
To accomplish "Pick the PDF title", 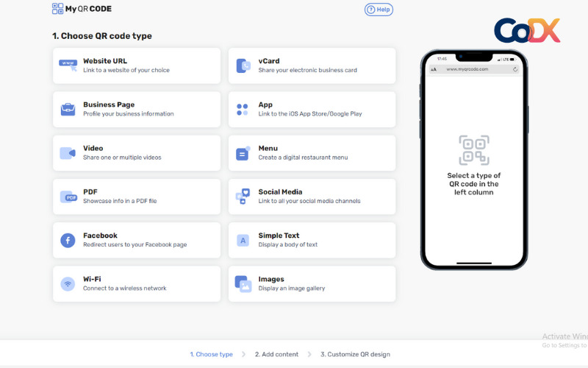I will (90, 191).
